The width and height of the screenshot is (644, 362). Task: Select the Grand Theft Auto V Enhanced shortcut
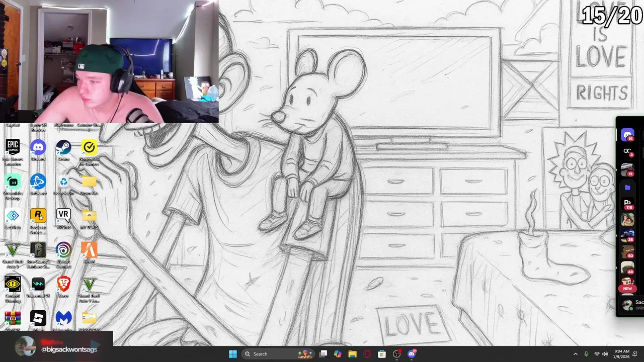[x=89, y=289]
